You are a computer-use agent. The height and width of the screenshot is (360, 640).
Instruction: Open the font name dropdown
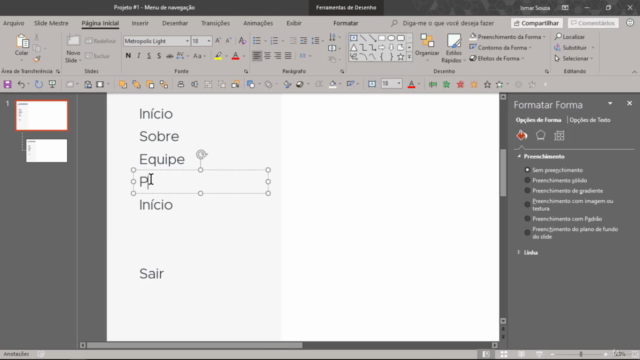coord(187,41)
